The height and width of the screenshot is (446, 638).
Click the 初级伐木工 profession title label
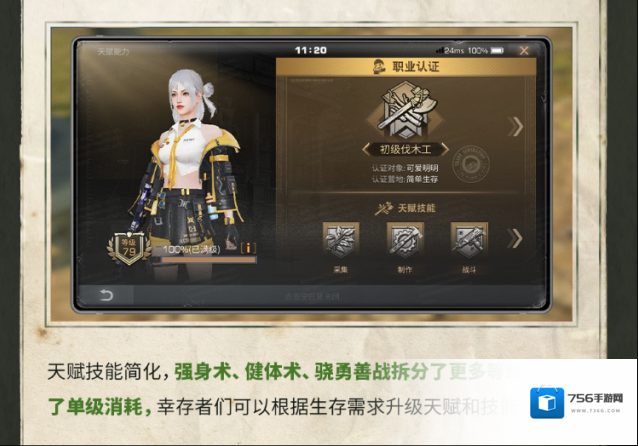tap(405, 149)
